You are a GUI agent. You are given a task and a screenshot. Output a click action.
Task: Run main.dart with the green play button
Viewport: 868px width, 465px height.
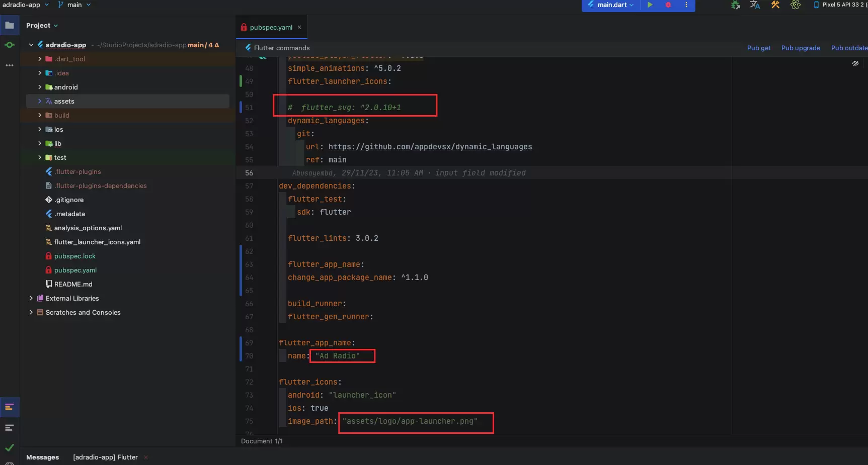[x=650, y=5]
